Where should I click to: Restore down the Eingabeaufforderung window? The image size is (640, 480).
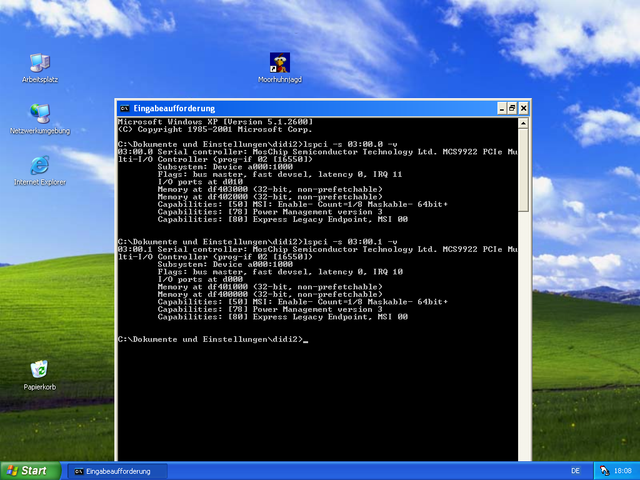(512, 108)
